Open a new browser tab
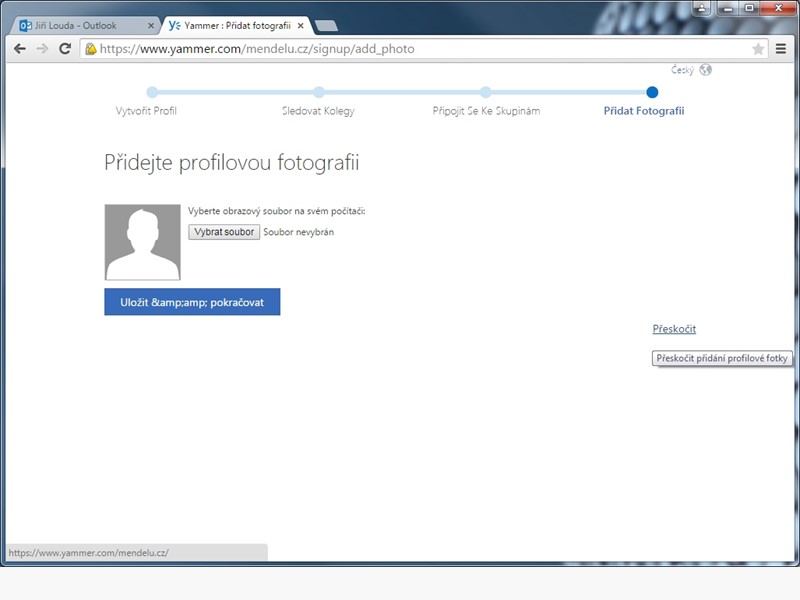Image resolution: width=800 pixels, height=600 pixels. (x=326, y=25)
